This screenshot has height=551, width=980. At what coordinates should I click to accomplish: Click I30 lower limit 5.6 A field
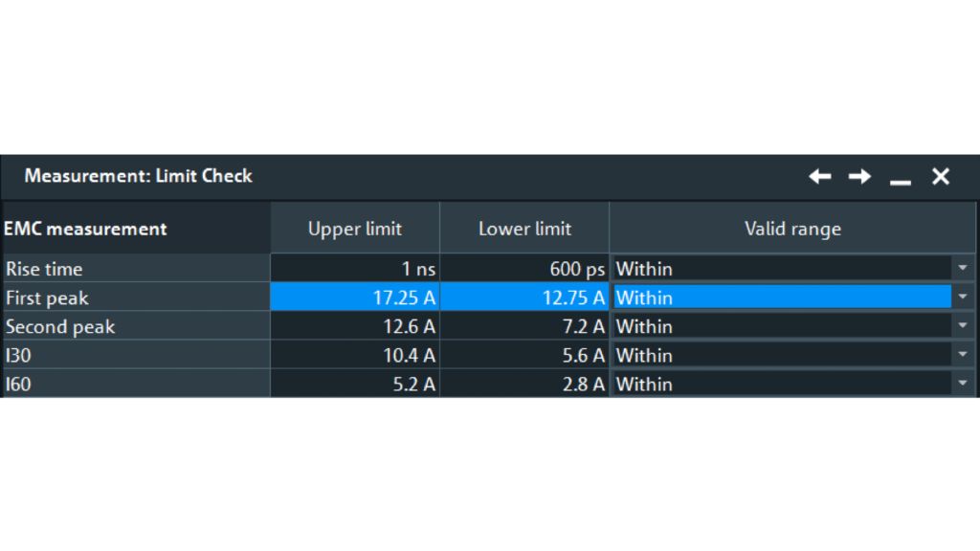tap(524, 355)
